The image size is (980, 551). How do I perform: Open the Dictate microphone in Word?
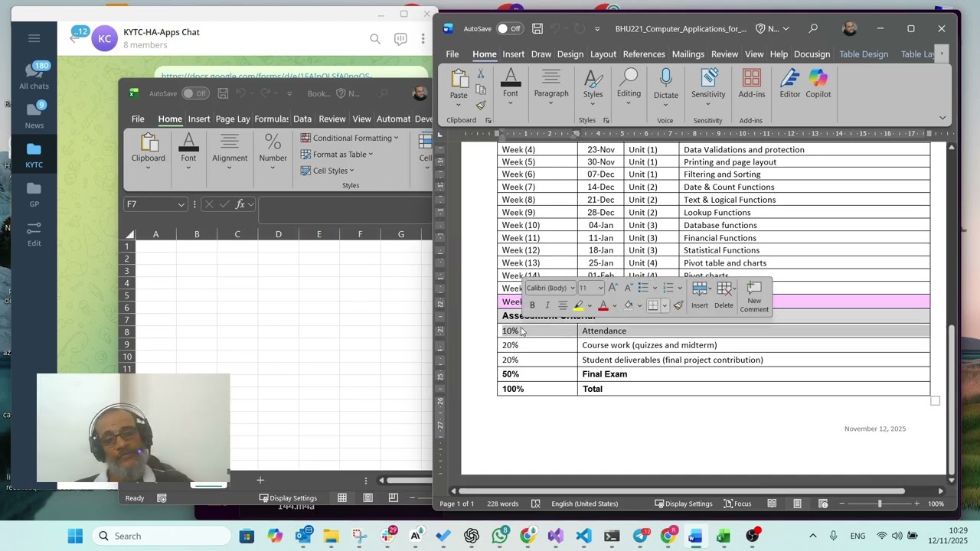coord(665,84)
